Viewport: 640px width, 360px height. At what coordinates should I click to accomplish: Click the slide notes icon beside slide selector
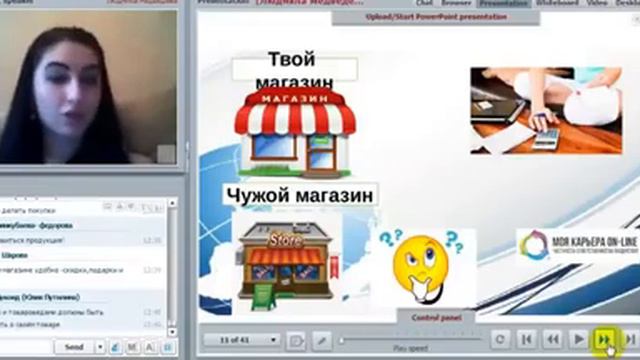pos(296,340)
